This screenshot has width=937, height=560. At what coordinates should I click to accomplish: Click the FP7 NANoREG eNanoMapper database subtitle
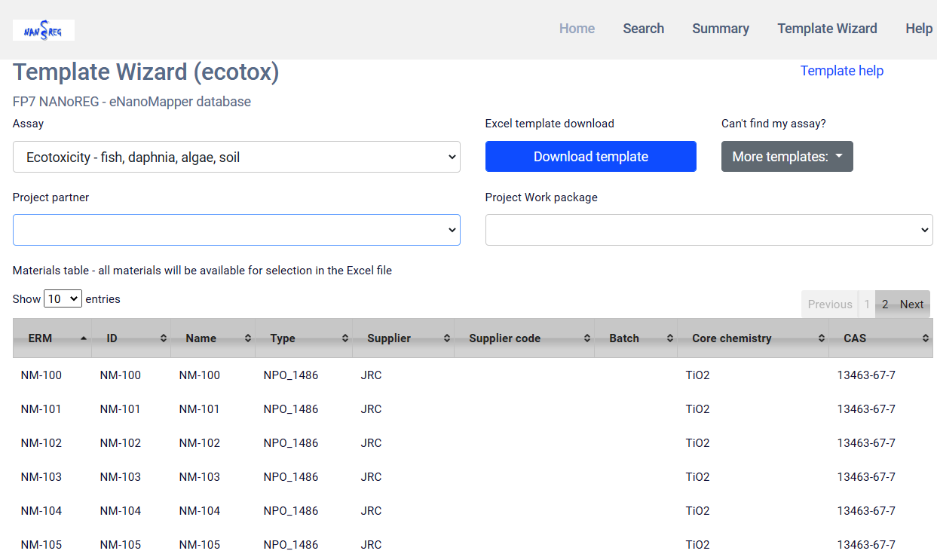coord(132,101)
